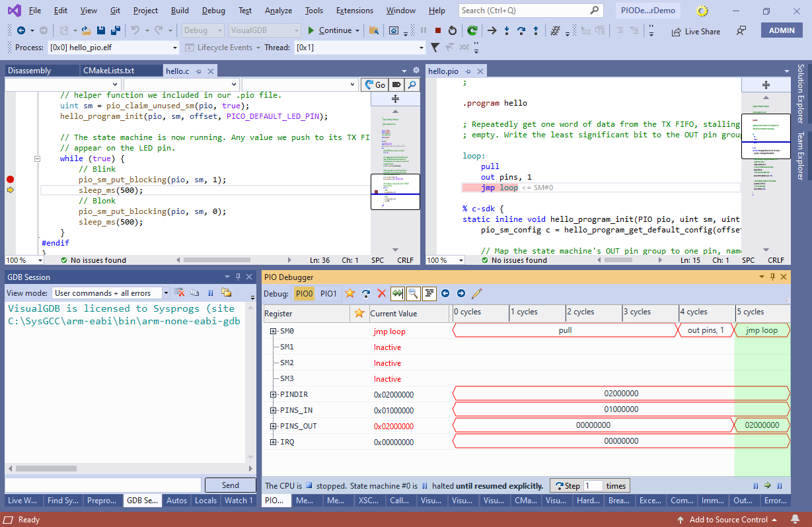Image resolution: width=812 pixels, height=527 pixels.
Task: Click Show Next Statement arrow icon
Action: pos(492,30)
